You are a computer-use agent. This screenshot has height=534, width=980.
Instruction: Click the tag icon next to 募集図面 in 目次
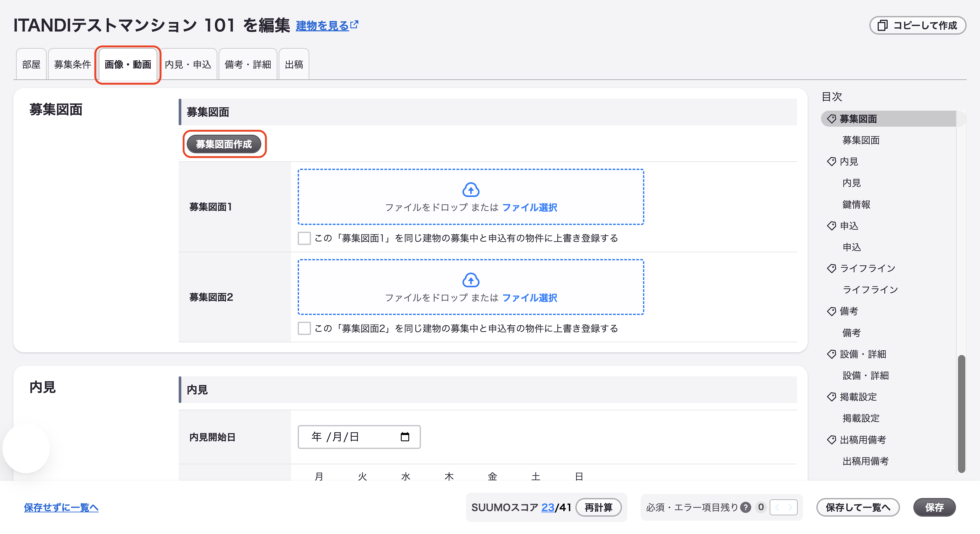pyautogui.click(x=832, y=119)
